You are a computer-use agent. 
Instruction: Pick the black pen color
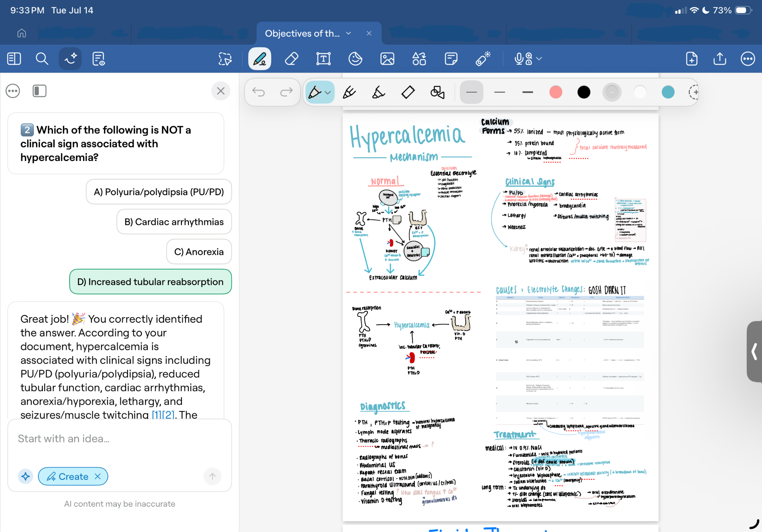point(584,92)
